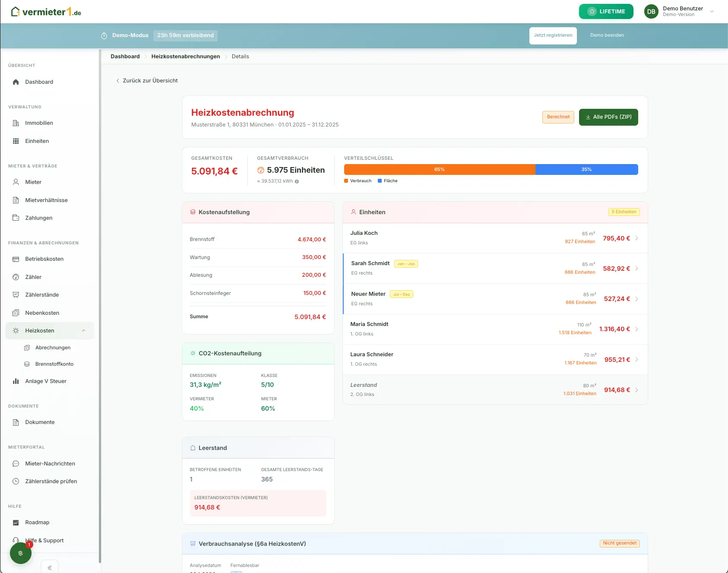Click the Brennstoffkonto coins icon
This screenshot has height=573, width=728.
[27, 364]
